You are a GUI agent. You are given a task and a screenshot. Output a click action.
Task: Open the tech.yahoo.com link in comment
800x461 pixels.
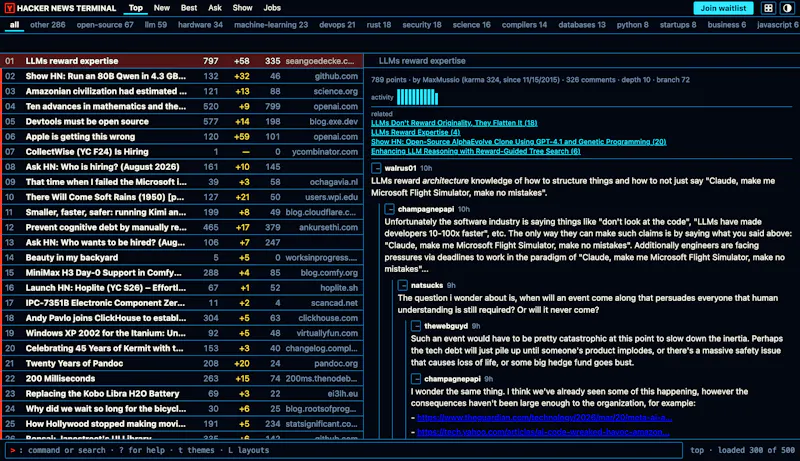543,432
